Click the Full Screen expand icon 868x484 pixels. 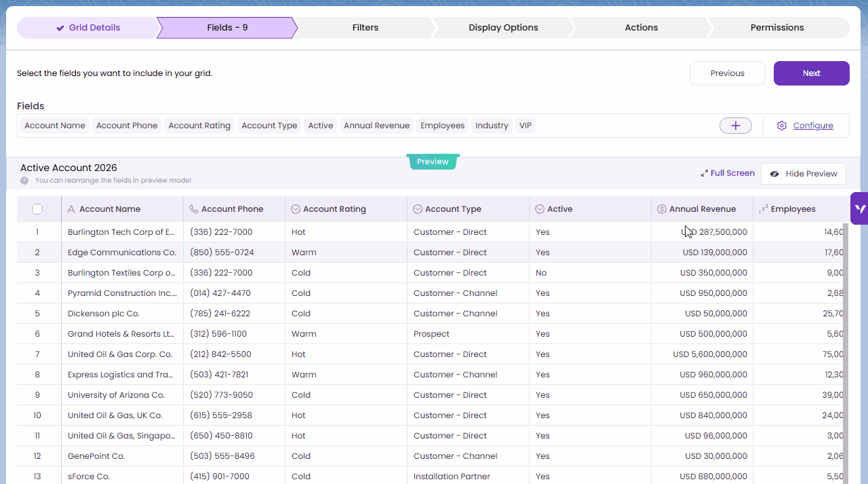tap(705, 174)
